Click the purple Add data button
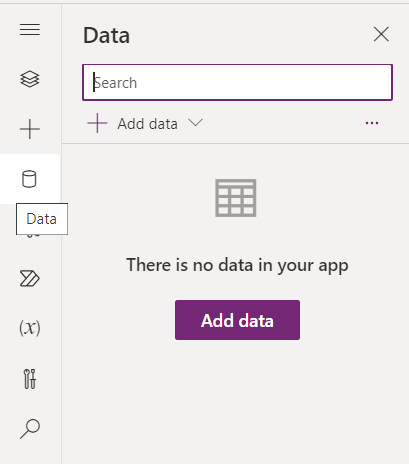The height and width of the screenshot is (464, 409). pos(237,320)
